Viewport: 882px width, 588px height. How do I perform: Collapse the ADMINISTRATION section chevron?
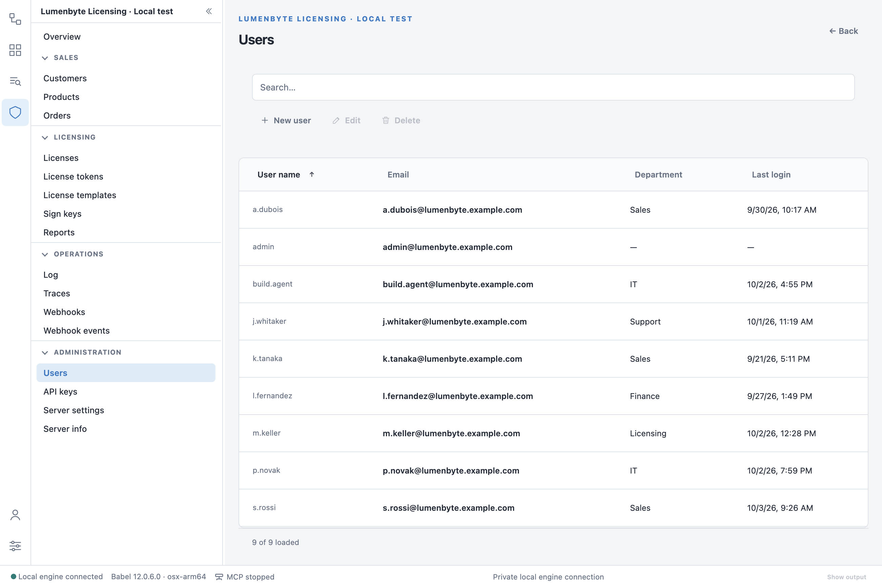[45, 353]
